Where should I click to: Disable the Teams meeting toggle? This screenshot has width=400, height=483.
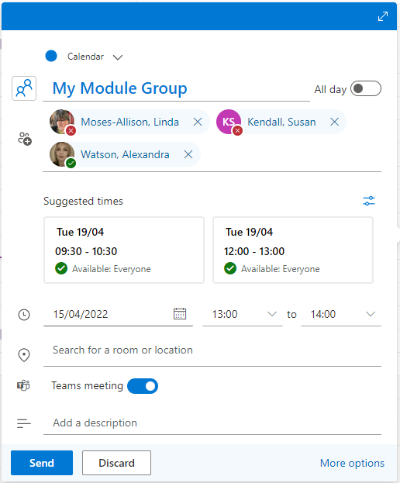143,386
